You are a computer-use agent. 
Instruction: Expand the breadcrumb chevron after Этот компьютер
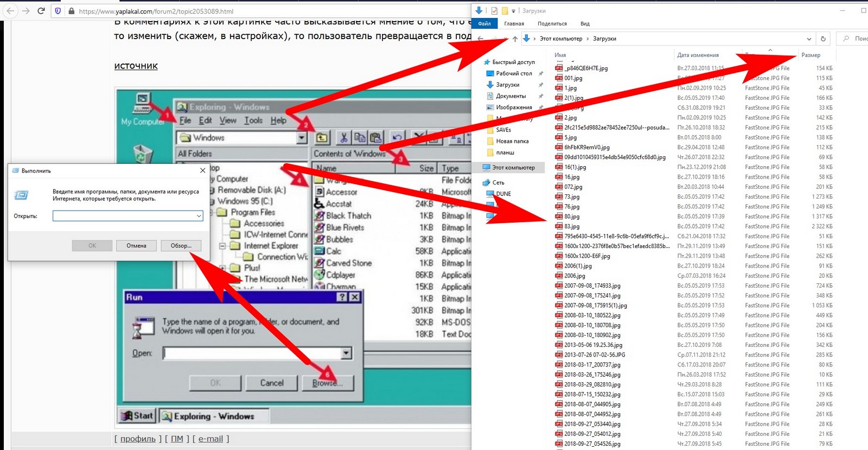(588, 39)
